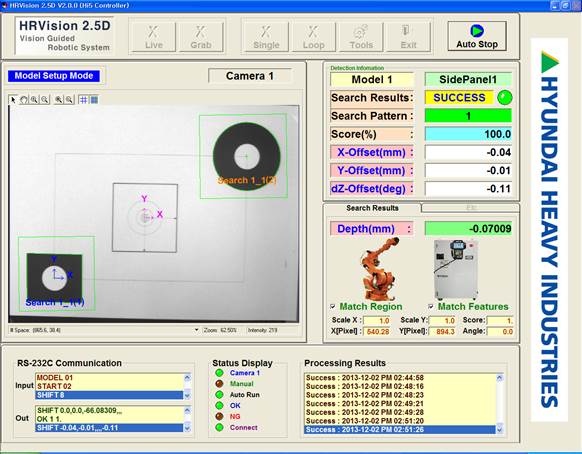Click the Y[Pixel] value field

pos(442,331)
